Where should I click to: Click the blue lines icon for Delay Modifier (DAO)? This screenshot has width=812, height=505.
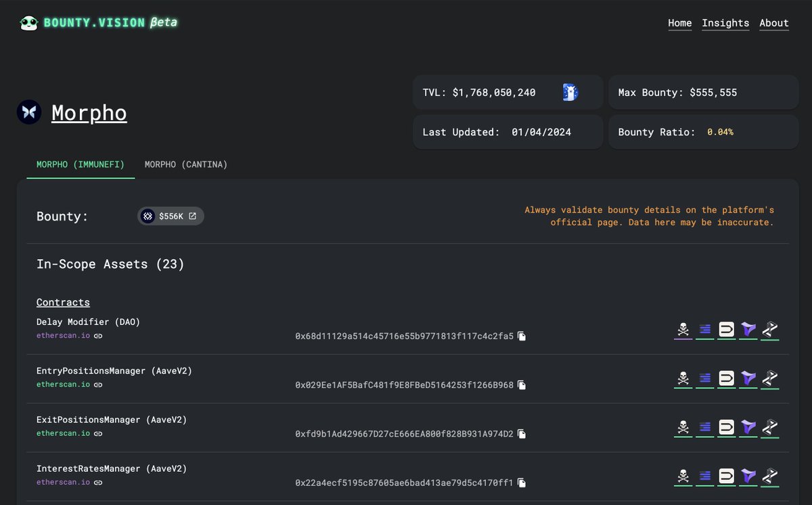coord(705,330)
